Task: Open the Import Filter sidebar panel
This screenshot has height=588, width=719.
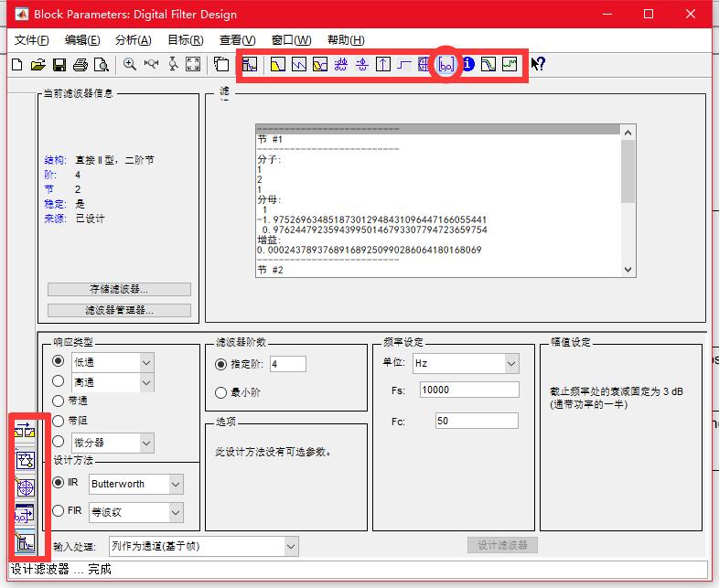Action: pyautogui.click(x=25, y=515)
